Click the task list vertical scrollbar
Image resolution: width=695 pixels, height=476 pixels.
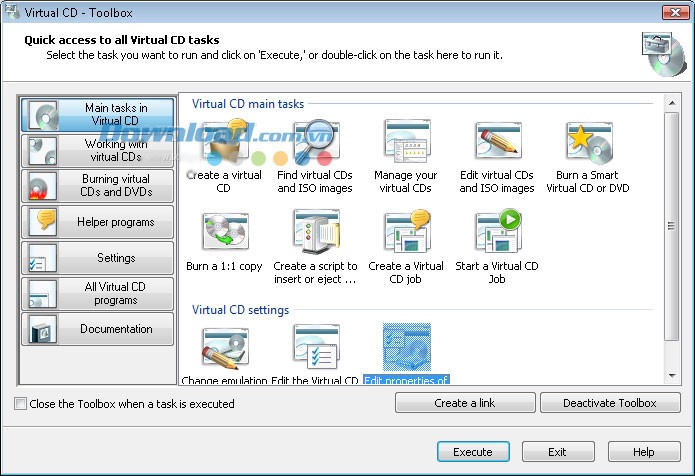(671, 230)
